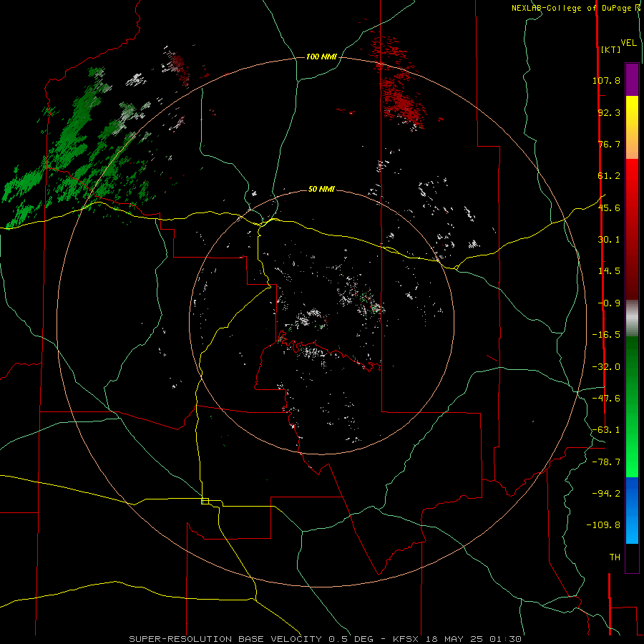This screenshot has height=644, width=644.
Task: Click the -47.6 velocity scale value
Action: 606,399
